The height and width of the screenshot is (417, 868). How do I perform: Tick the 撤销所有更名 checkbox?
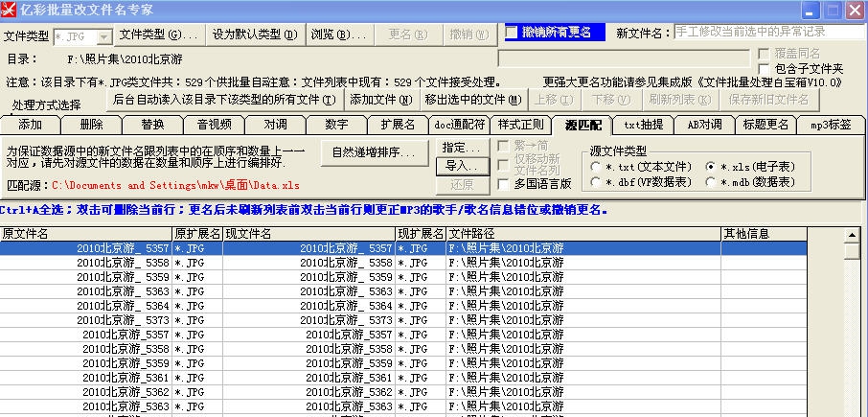tap(512, 33)
